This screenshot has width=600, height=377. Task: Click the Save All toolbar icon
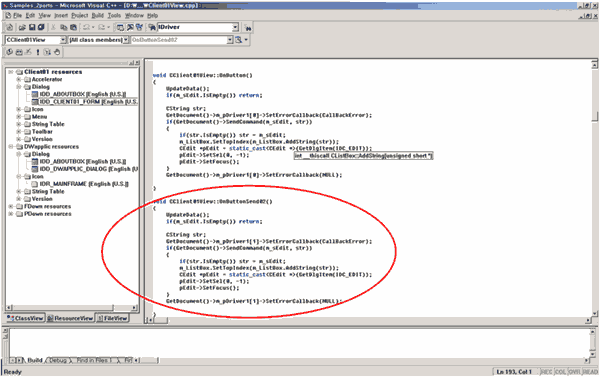pyautogui.click(x=41, y=27)
